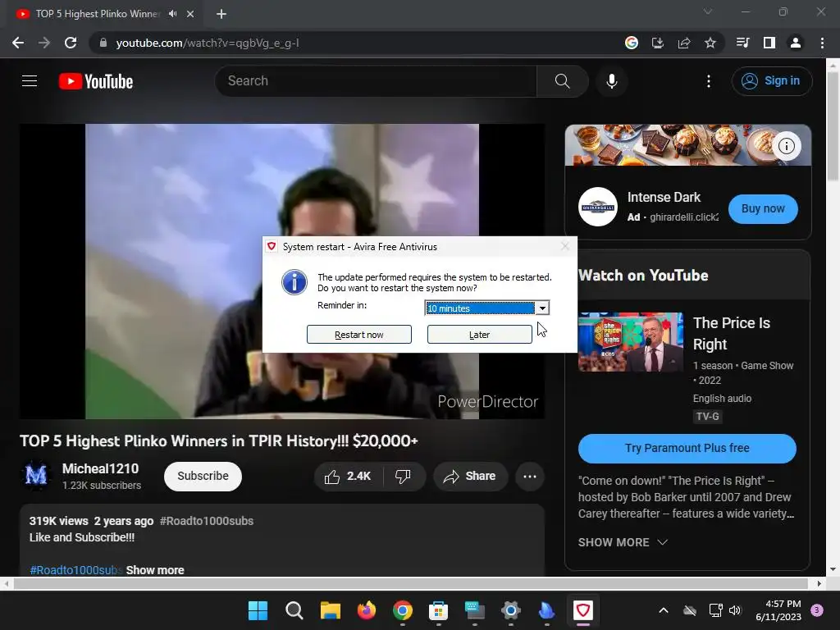Subscribe to Micheal1210 channel

pos(203,477)
